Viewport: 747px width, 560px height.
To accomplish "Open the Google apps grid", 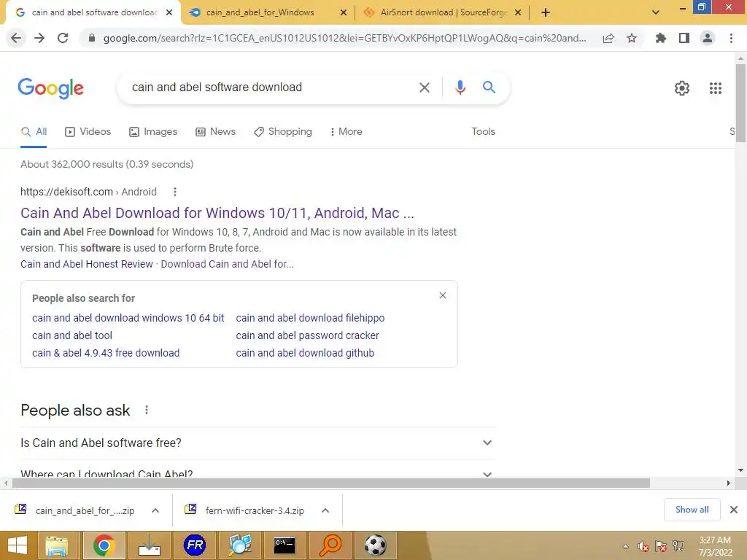I will click(716, 88).
